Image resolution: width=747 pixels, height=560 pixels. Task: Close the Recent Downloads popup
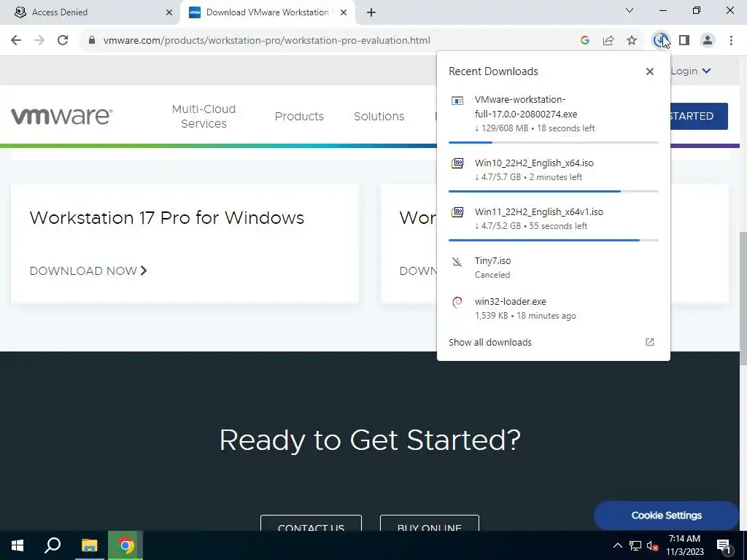(650, 71)
